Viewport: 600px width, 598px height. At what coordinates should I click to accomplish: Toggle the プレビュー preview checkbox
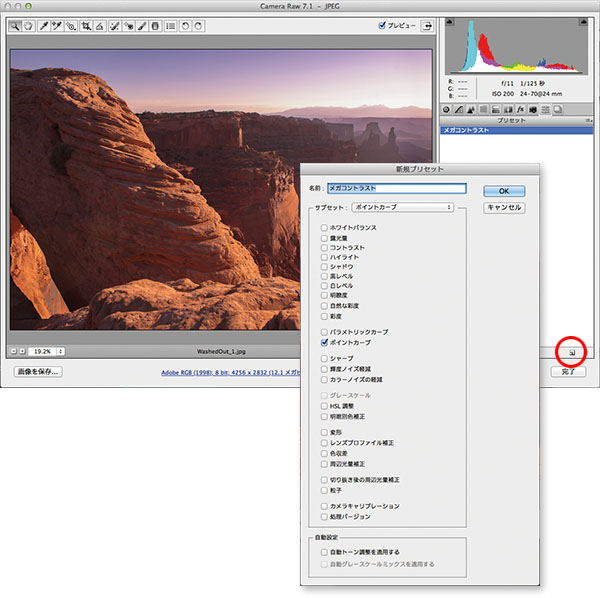coord(382,27)
